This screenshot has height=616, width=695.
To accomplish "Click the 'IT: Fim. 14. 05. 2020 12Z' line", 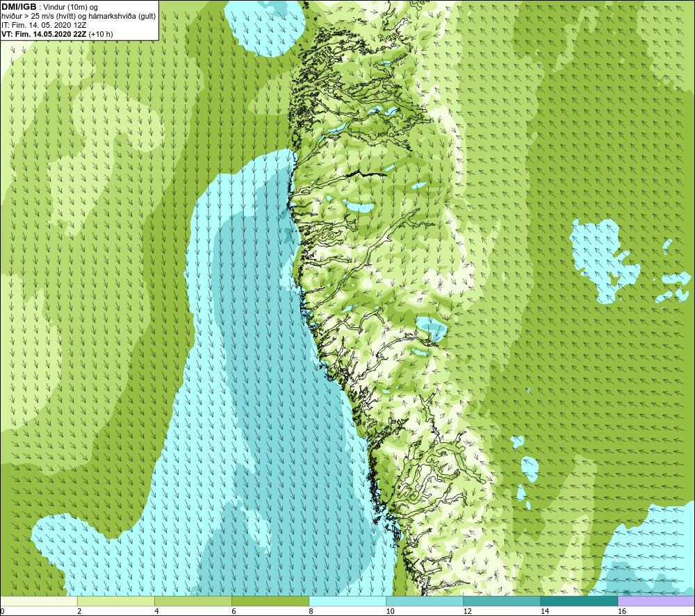I will pos(44,25).
